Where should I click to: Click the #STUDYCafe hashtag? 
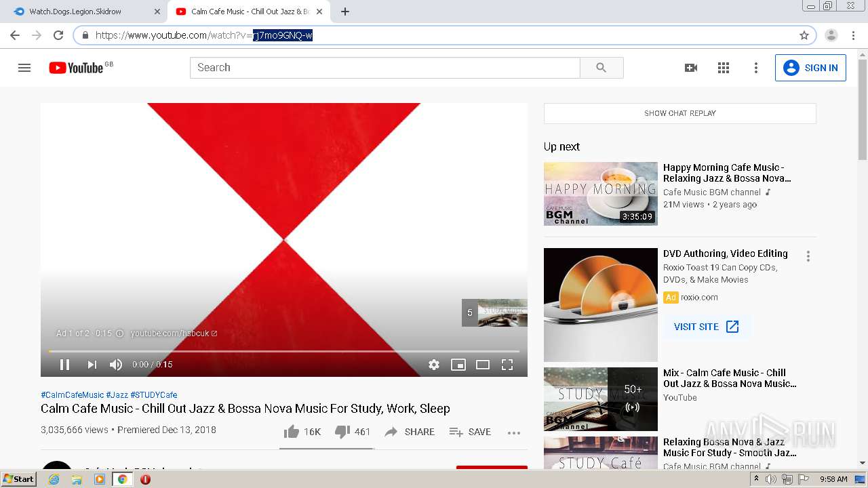coord(154,395)
